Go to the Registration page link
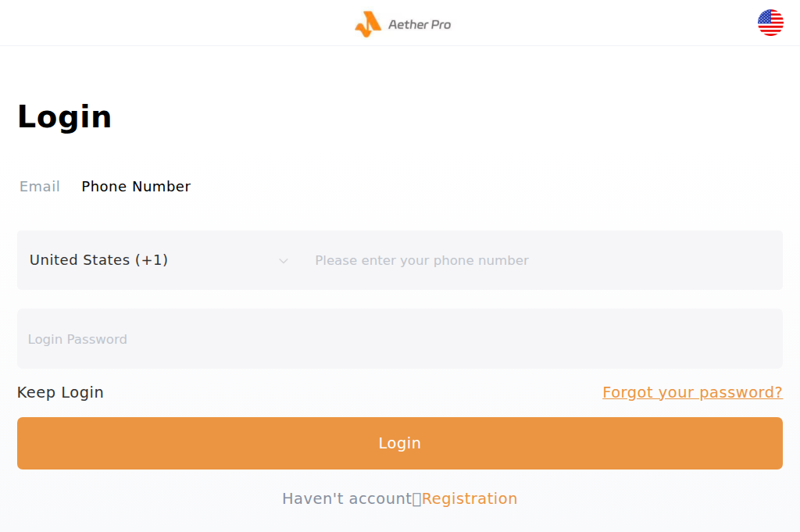 pos(470,498)
